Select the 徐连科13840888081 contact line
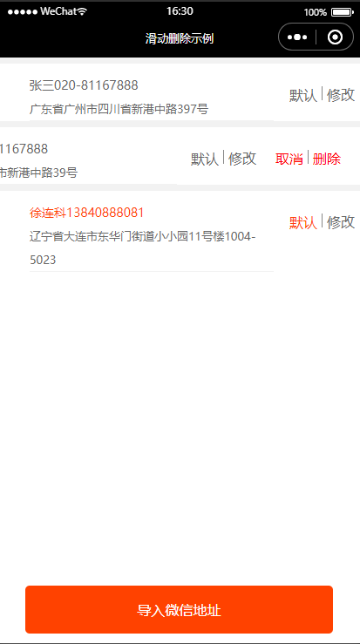Screen dimensions: 360x644 point(86,213)
